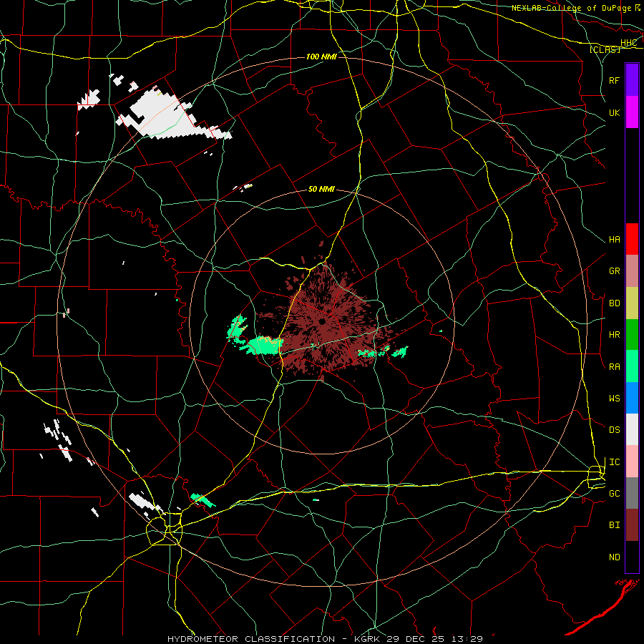Click the 100 NMI range ring label
644x644 pixels.
point(321,57)
